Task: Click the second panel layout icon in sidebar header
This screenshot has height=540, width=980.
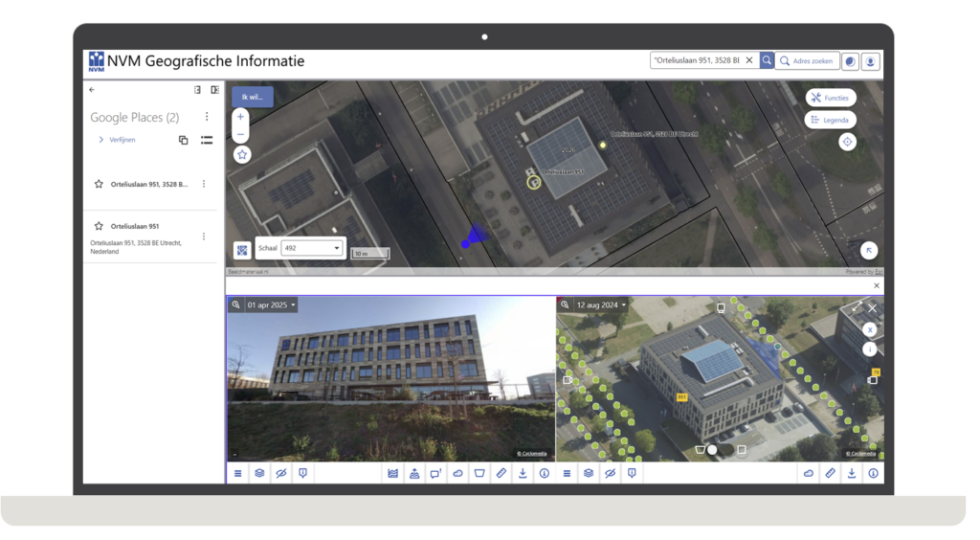Action: (x=215, y=90)
